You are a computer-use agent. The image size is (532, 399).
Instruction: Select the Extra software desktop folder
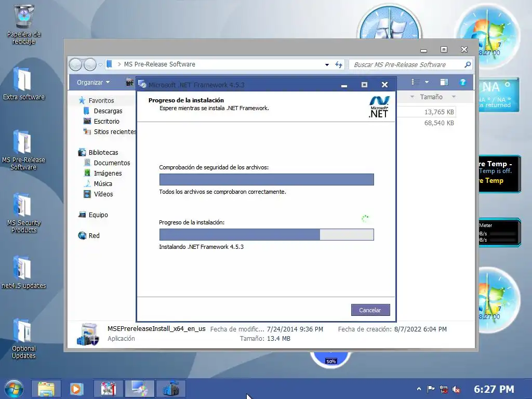pos(24,84)
